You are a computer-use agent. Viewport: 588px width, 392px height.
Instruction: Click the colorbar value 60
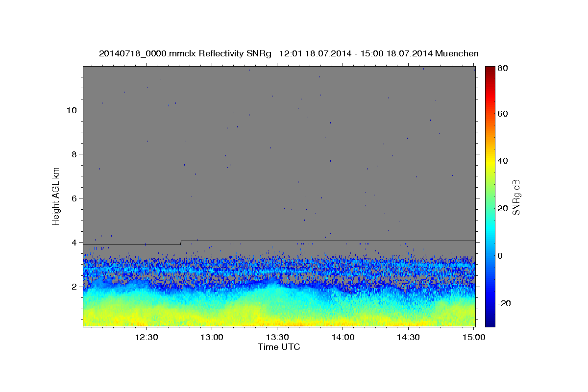(x=504, y=114)
